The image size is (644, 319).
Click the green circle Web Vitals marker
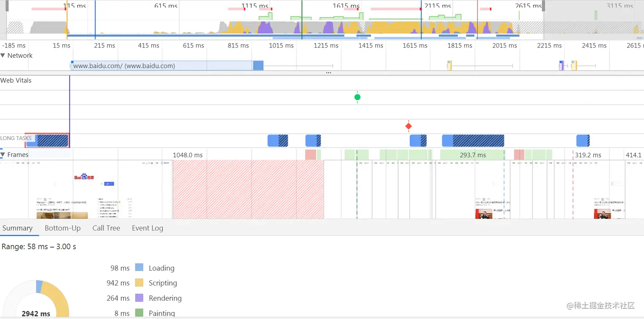[x=357, y=97]
